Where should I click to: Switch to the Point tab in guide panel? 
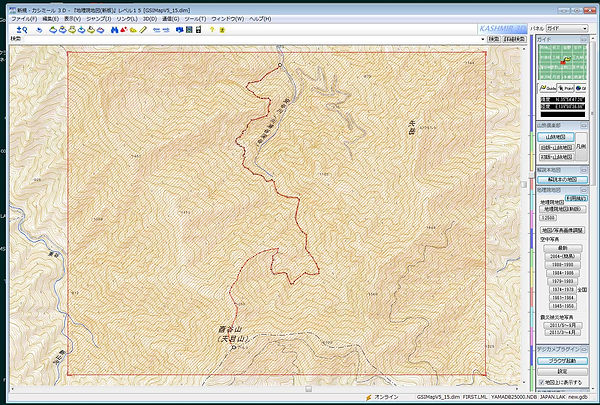565,88
